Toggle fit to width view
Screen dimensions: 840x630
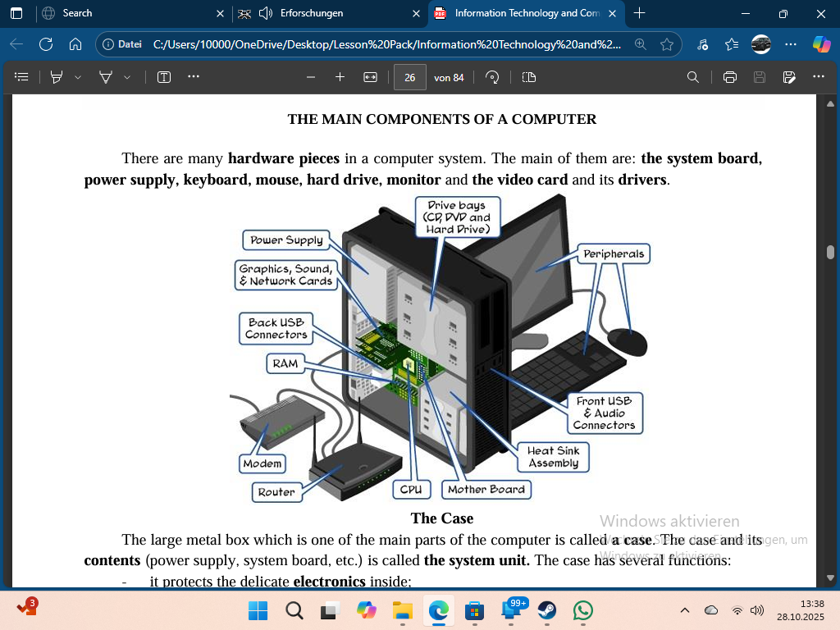[x=370, y=77]
